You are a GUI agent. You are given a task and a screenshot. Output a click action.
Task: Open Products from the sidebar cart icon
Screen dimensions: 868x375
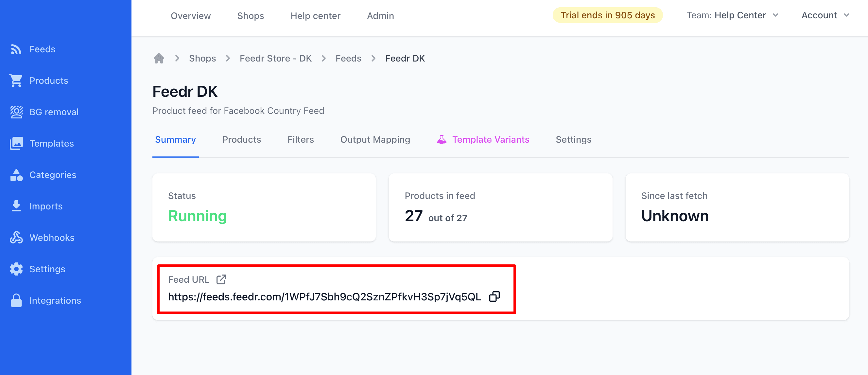(16, 80)
